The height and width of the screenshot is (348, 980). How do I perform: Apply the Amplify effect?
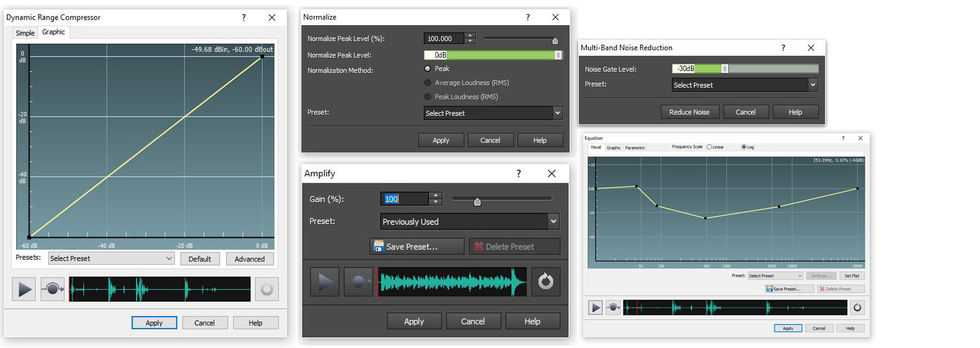point(414,321)
